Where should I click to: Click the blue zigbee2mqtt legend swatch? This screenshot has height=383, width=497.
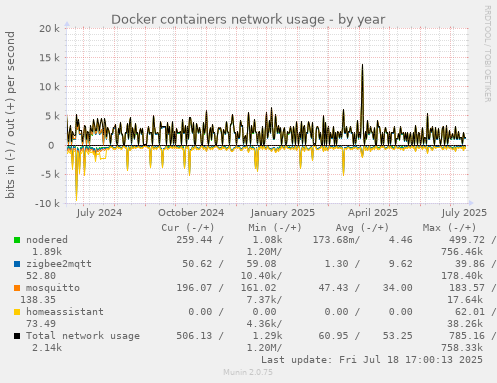point(17,264)
